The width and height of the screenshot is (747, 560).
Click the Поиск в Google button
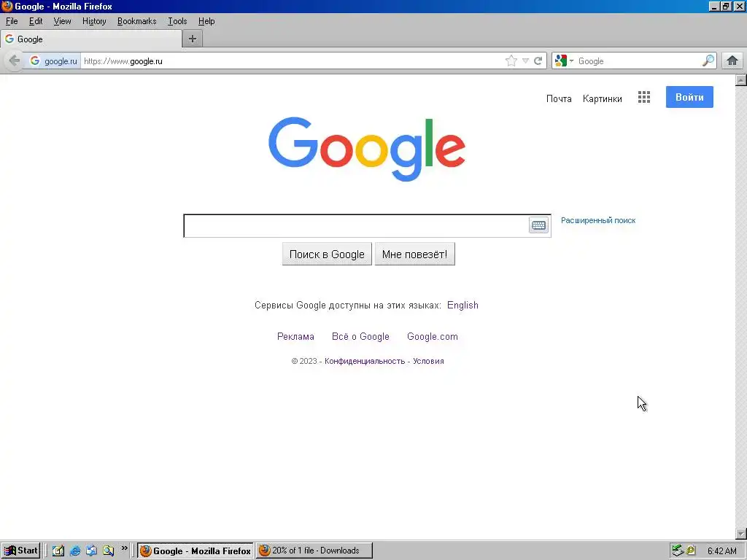pyautogui.click(x=327, y=254)
